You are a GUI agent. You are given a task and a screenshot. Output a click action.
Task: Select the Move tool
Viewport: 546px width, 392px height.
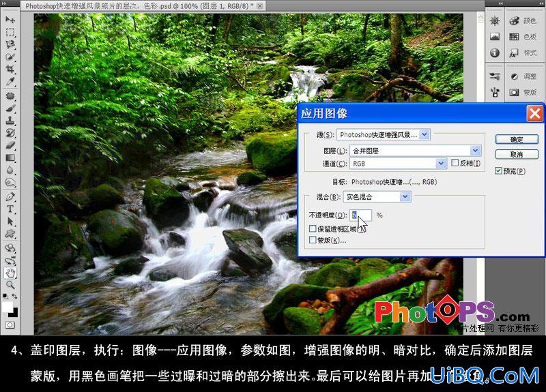(10, 19)
